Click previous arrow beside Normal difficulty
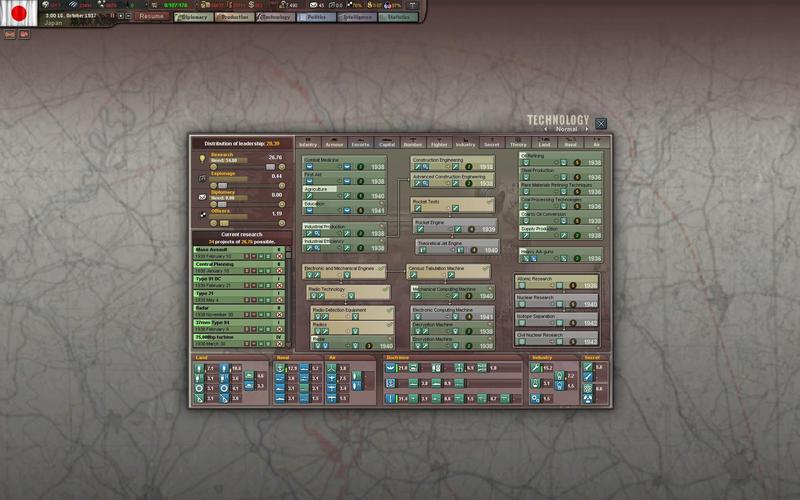 pyautogui.click(x=545, y=129)
